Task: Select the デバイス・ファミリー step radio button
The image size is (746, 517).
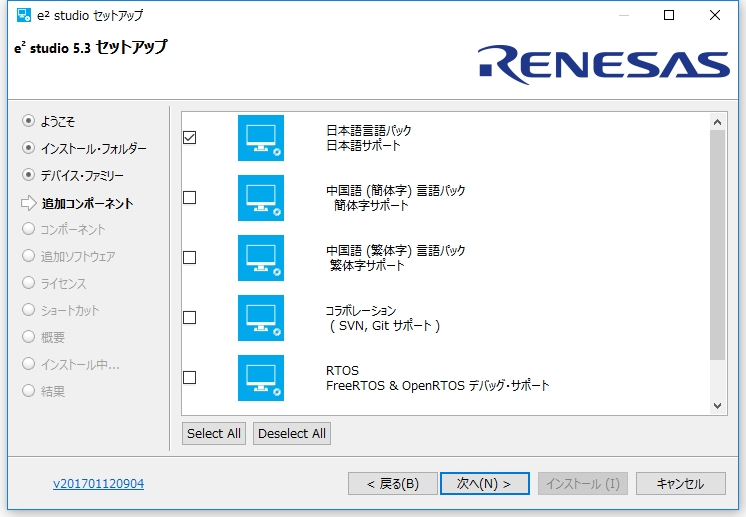Action: click(x=29, y=175)
